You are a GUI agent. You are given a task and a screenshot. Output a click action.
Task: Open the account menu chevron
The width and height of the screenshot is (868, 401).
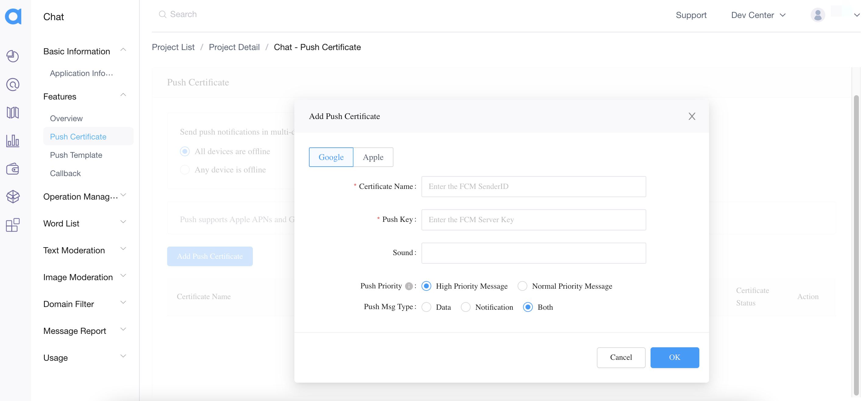[x=857, y=15]
